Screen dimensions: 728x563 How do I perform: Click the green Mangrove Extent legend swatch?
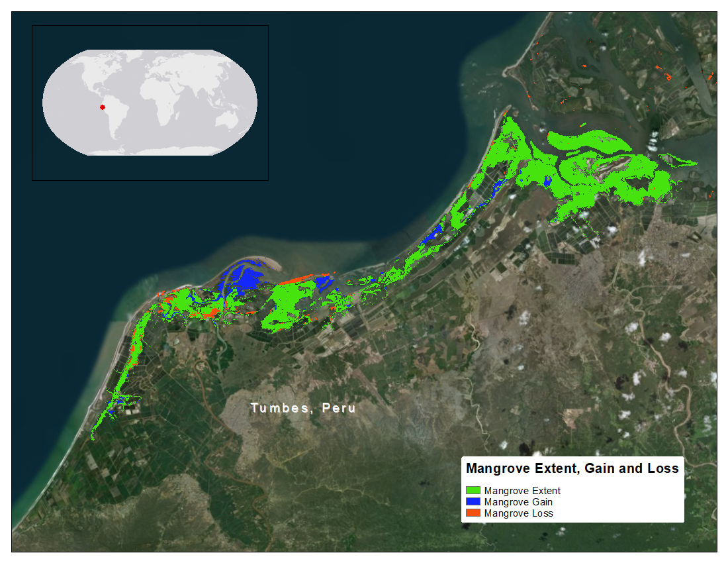tap(474, 491)
